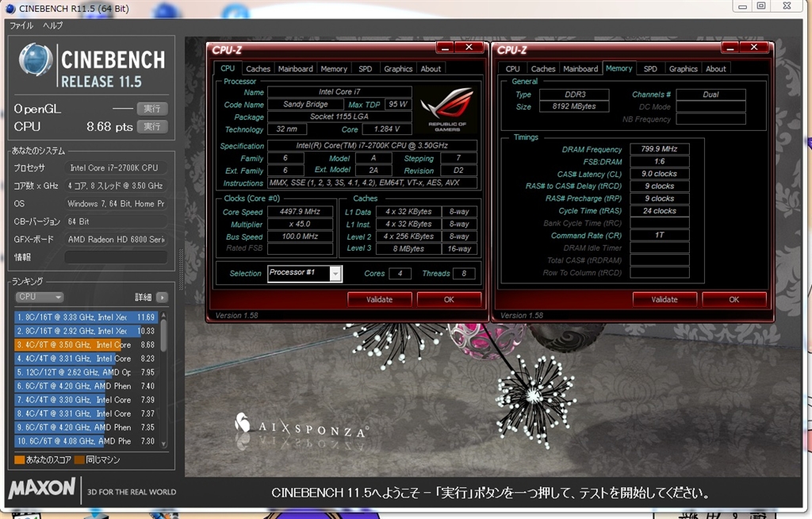Click the Multiplier value x 45.0
812x519 pixels.
coord(300,224)
